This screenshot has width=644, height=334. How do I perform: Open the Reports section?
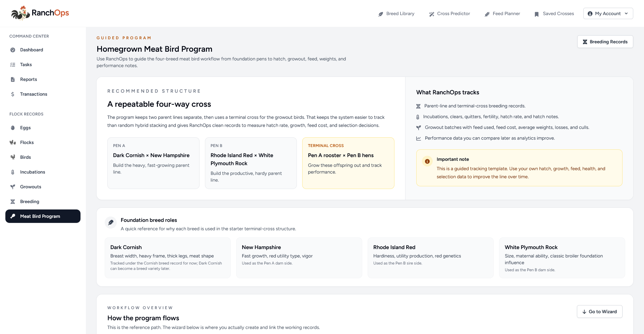coord(43,80)
